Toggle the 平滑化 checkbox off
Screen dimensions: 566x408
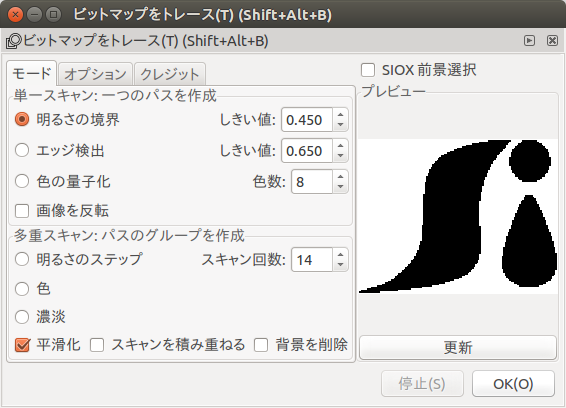click(x=22, y=345)
